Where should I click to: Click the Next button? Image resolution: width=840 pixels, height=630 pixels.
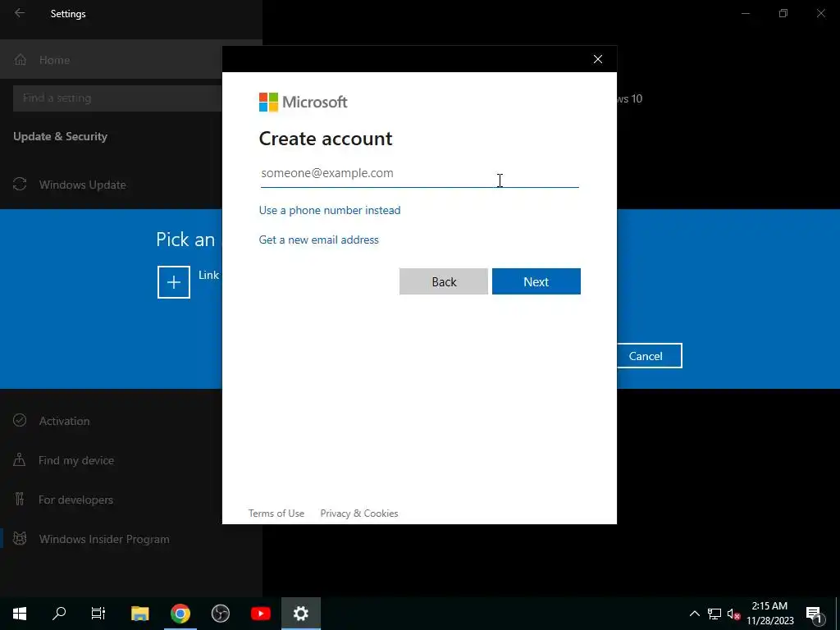point(536,281)
